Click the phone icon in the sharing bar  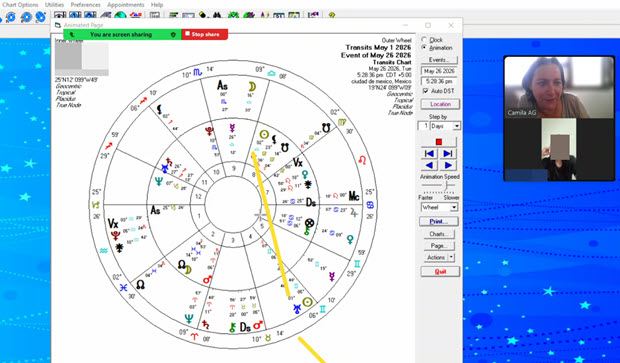point(72,34)
